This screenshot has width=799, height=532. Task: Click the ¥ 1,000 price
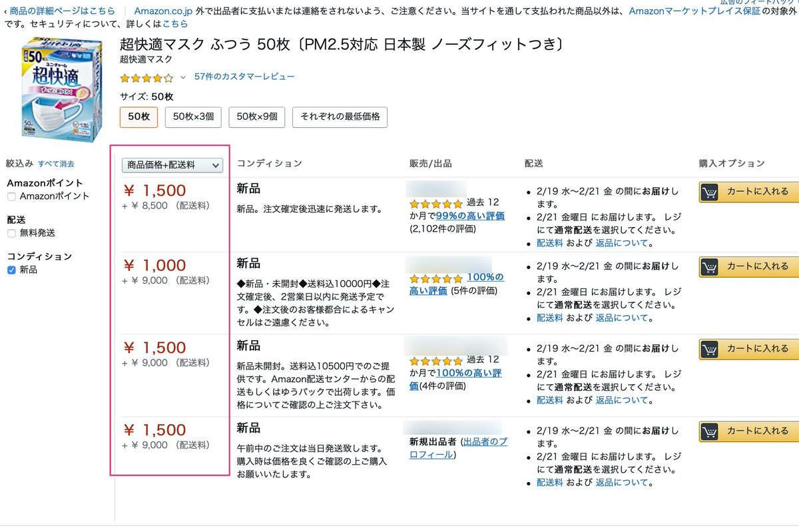[x=154, y=265]
